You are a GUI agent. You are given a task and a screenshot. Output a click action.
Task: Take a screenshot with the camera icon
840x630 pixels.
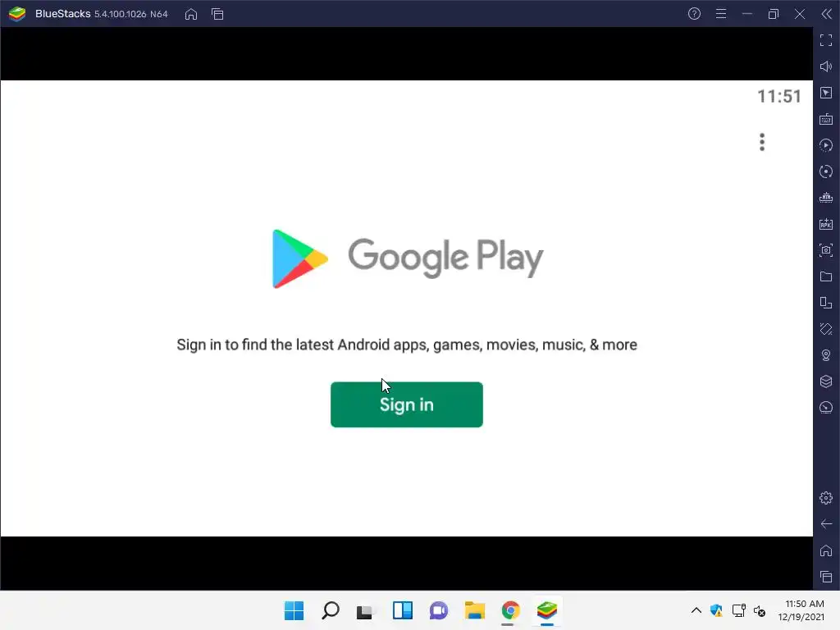pos(826,250)
